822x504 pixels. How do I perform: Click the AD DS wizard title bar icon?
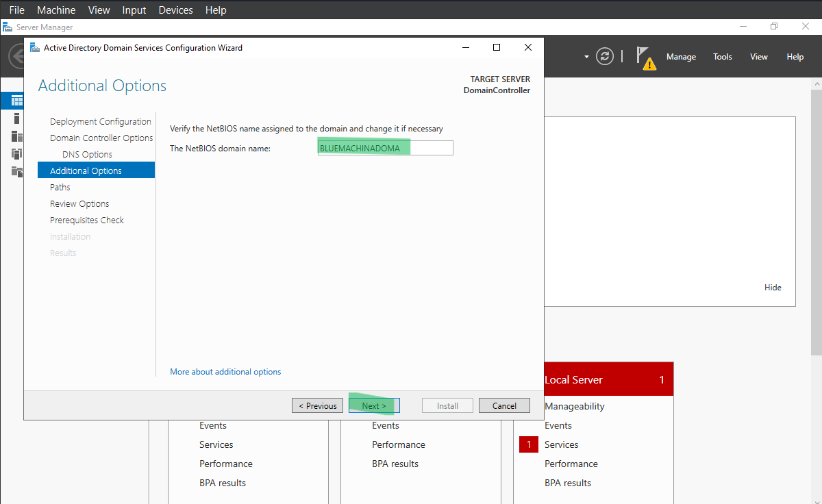point(34,48)
